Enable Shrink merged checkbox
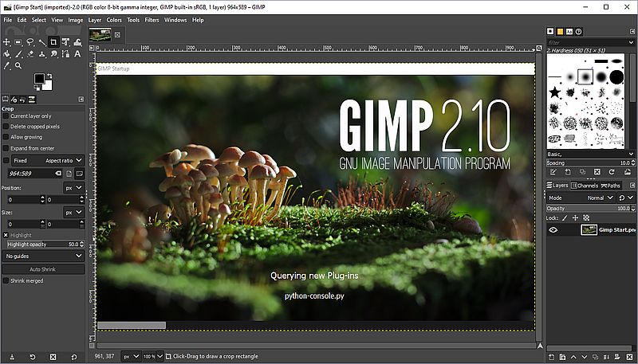Image resolution: width=638 pixels, height=364 pixels. coord(6,280)
